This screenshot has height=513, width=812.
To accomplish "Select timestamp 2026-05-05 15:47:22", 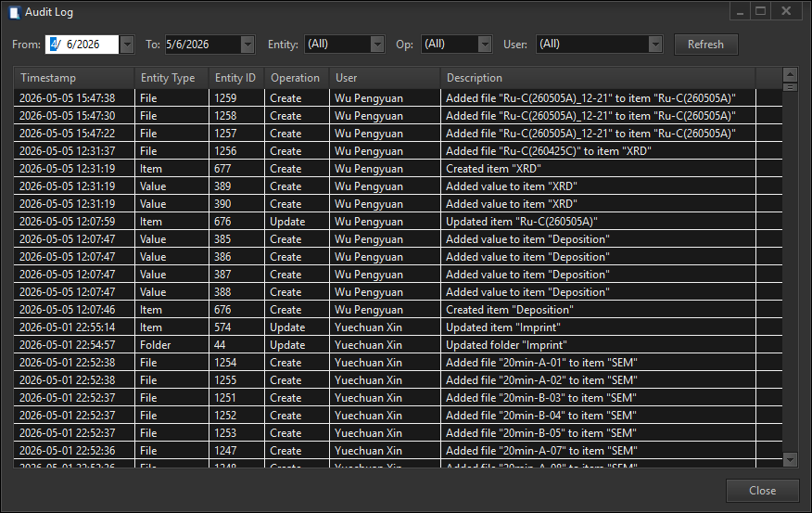I will coord(74,134).
